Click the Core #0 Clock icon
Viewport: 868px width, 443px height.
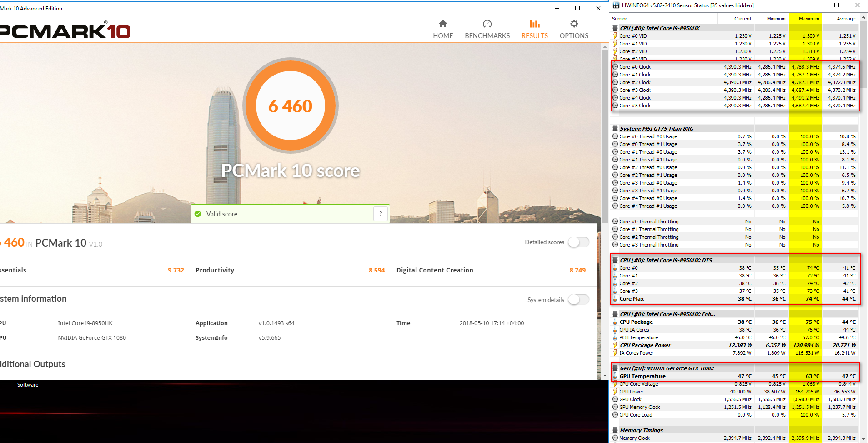615,67
